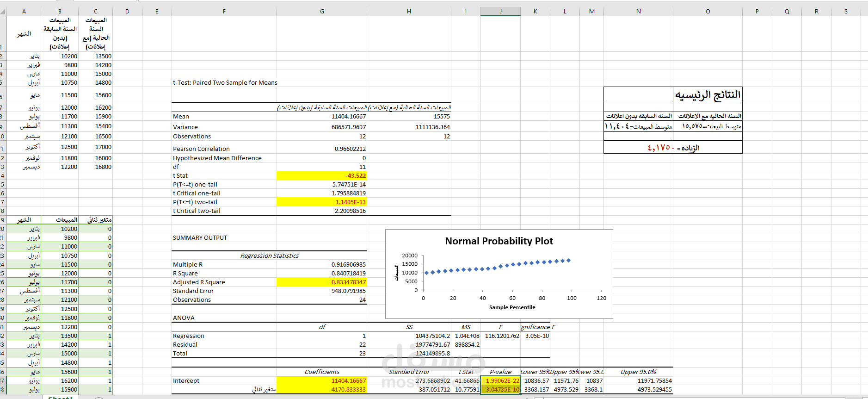
Task: Select the Pearson value 0.96602212
Action: coord(322,149)
